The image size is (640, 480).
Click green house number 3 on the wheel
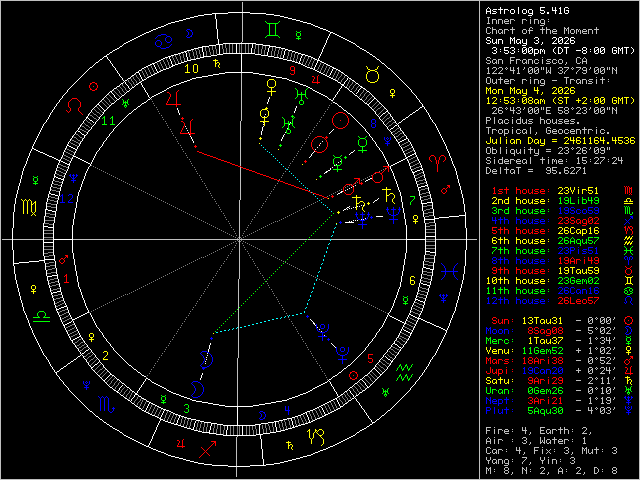click(187, 408)
